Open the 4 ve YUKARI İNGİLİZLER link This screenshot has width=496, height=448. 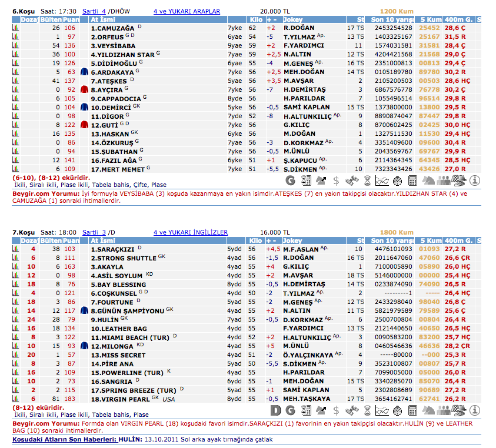[x=190, y=232]
